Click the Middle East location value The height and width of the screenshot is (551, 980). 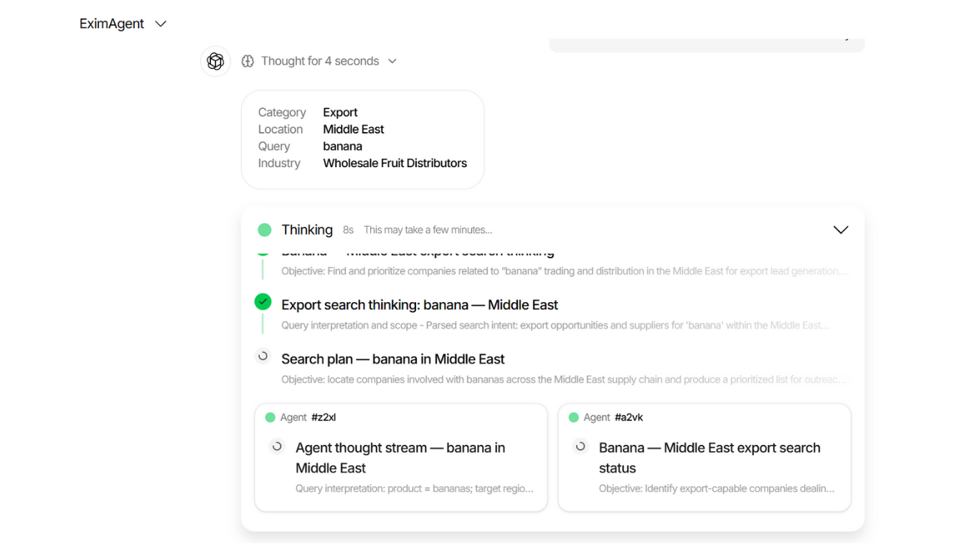(x=353, y=130)
